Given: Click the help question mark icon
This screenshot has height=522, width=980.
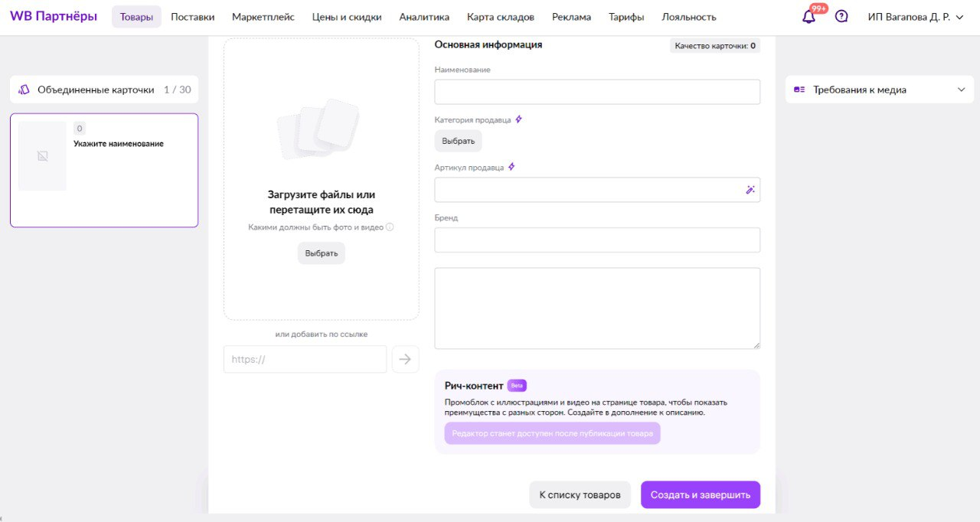Looking at the screenshot, I should pyautogui.click(x=841, y=17).
